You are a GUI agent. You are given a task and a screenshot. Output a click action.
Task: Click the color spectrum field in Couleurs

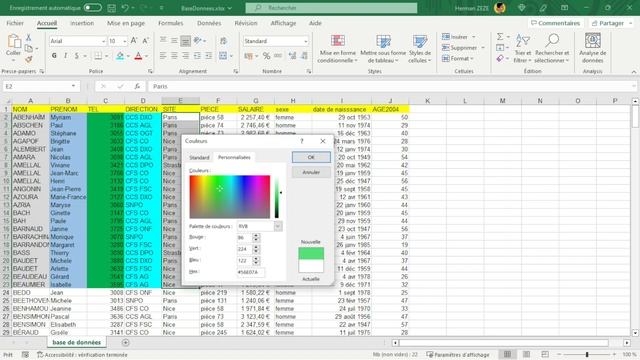(x=230, y=197)
